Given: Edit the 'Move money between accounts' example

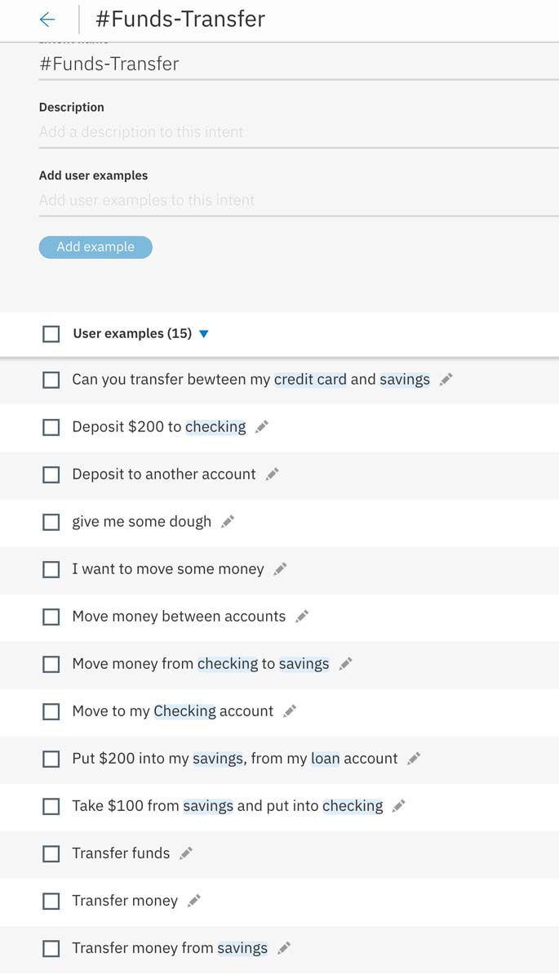Looking at the screenshot, I should coord(302,617).
